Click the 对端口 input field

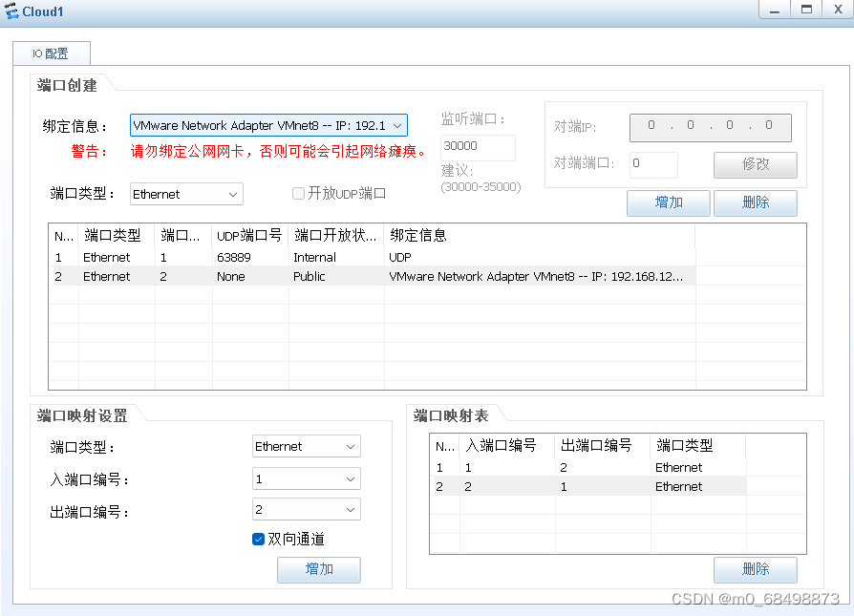click(x=653, y=164)
